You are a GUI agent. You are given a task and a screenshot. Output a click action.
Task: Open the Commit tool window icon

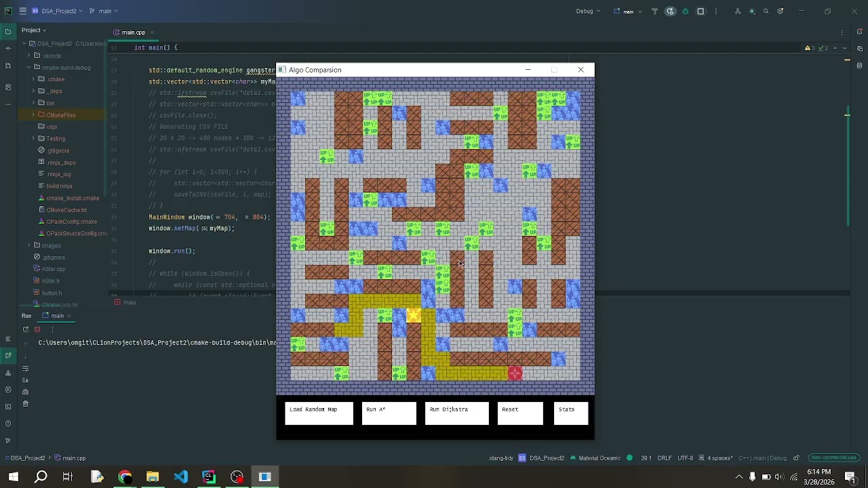tap(8, 48)
